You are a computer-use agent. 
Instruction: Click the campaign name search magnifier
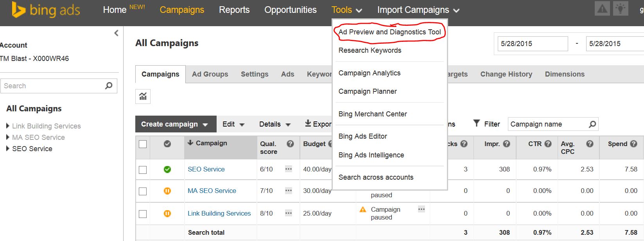[x=592, y=124]
